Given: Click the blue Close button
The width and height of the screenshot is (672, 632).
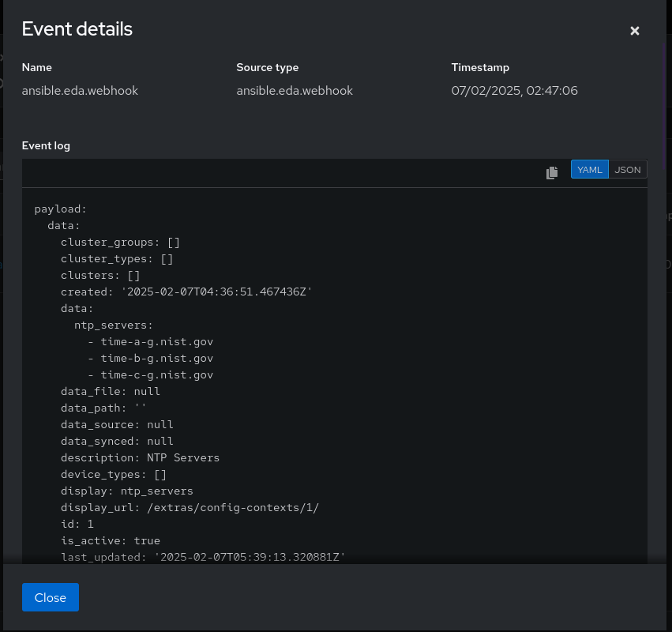Looking at the screenshot, I should pyautogui.click(x=50, y=597).
